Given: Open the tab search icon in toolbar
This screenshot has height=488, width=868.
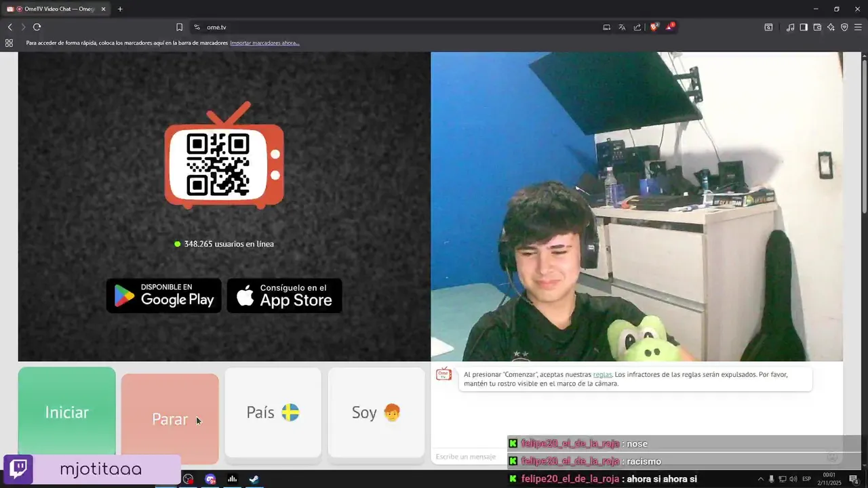Looking at the screenshot, I should point(768,27).
